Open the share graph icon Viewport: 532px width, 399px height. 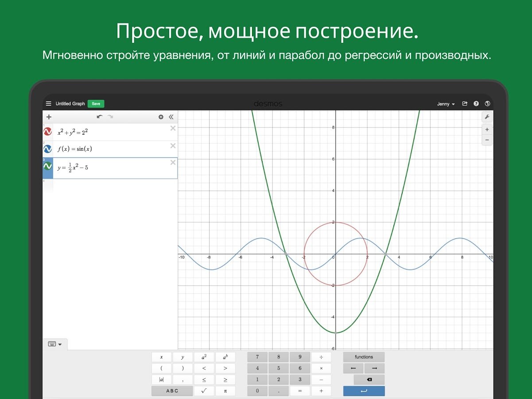coord(465,103)
